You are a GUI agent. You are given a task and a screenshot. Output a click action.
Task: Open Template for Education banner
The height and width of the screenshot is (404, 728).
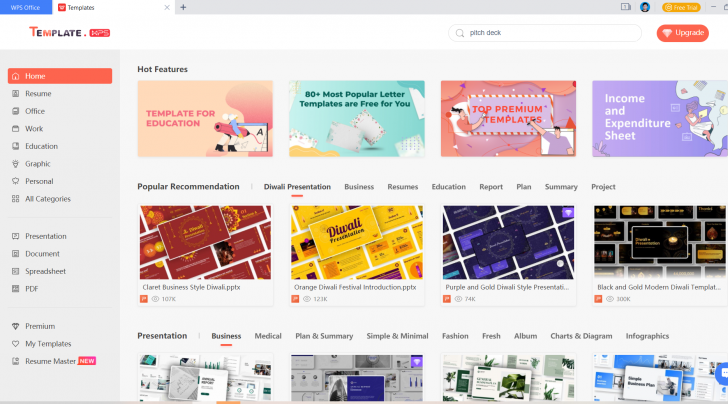[x=205, y=119]
